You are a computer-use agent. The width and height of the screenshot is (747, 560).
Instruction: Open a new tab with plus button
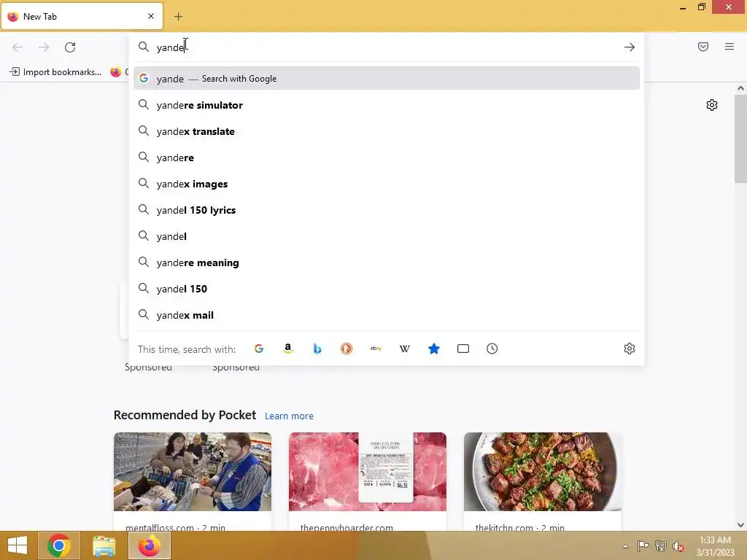click(178, 17)
